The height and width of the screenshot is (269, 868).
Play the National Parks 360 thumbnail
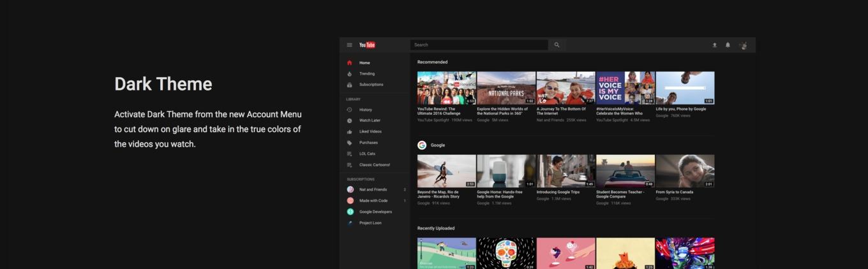(506, 88)
